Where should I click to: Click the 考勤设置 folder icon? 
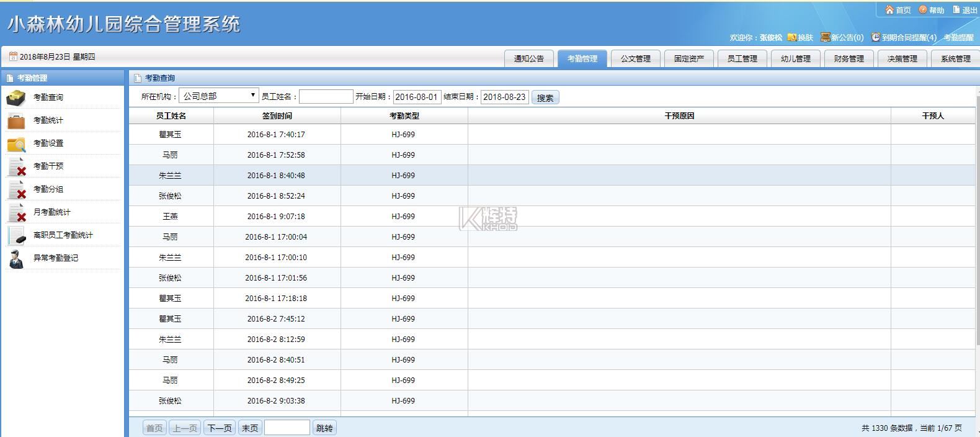click(x=16, y=143)
